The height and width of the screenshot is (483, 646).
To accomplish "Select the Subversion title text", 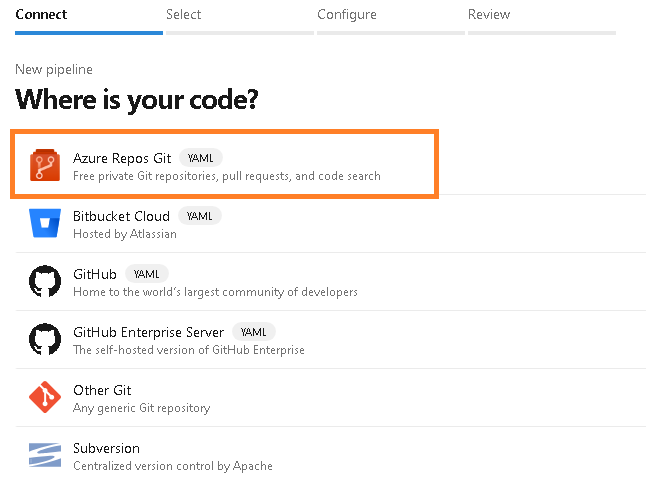I will 106,448.
